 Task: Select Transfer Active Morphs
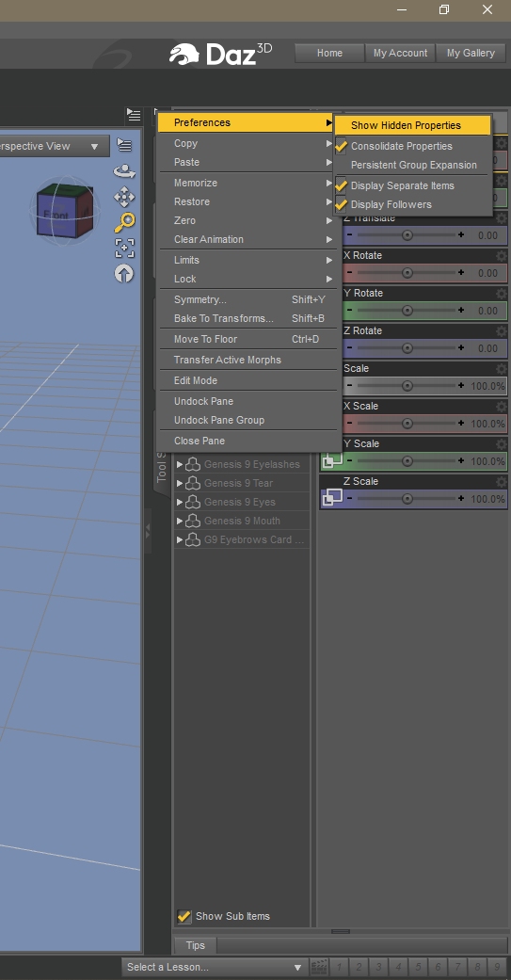pos(247,360)
